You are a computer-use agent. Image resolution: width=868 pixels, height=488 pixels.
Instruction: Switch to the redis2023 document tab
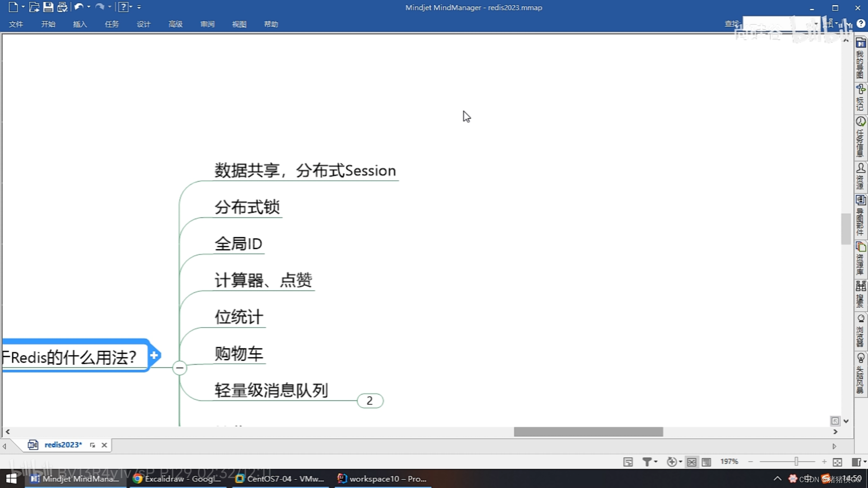(x=63, y=445)
